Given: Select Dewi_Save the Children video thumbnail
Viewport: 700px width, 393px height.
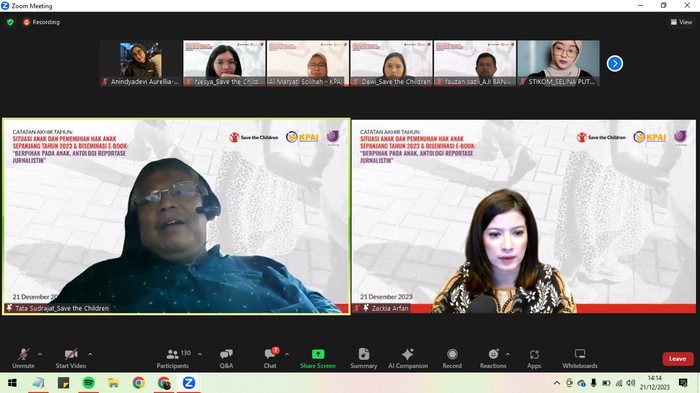Looking at the screenshot, I should 392,63.
